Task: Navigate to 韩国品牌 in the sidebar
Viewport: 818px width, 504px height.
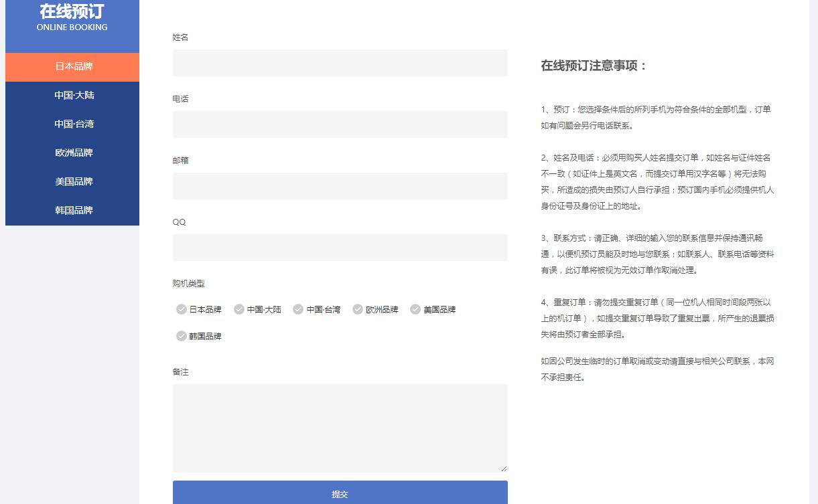Action: pyautogui.click(x=73, y=211)
